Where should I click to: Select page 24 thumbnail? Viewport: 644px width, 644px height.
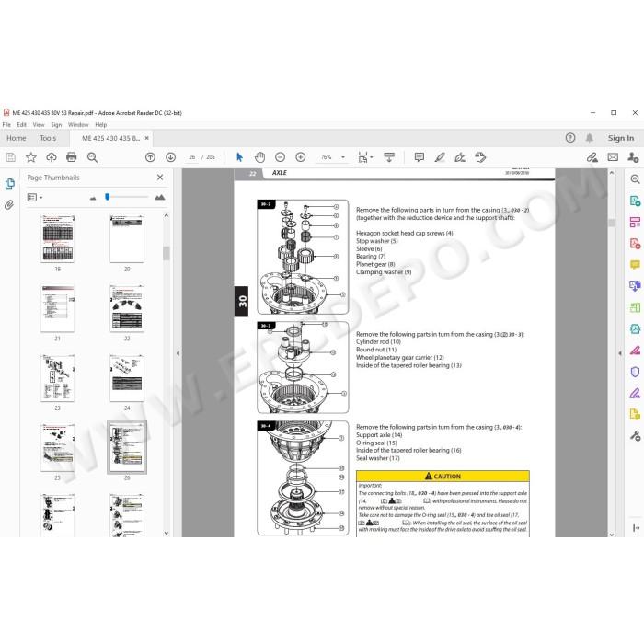(127, 378)
